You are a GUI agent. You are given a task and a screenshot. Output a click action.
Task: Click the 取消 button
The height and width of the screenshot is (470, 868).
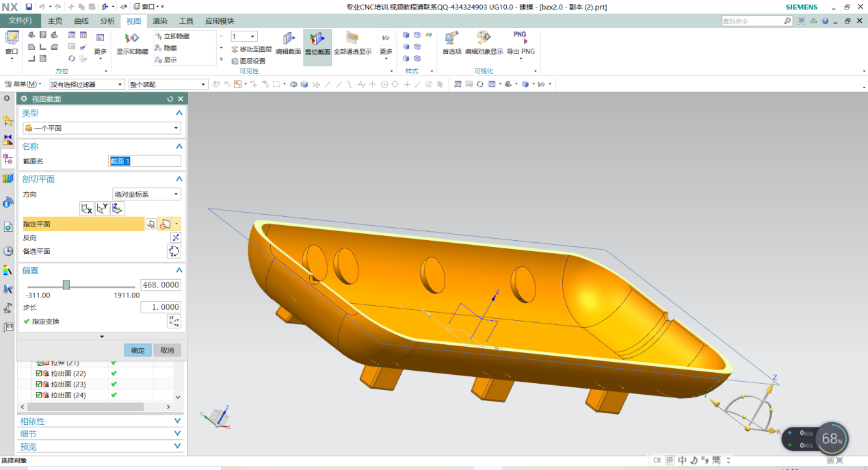point(167,350)
